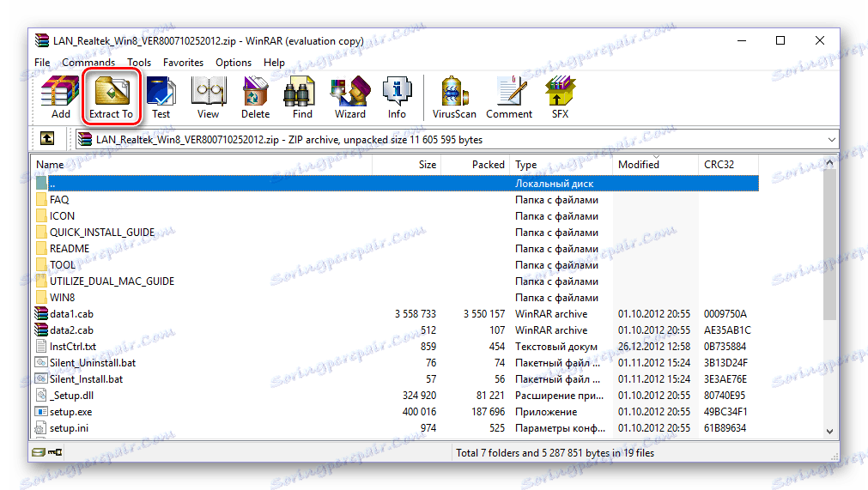Show archive Info
Screen dimensions: 868x490
[397, 97]
